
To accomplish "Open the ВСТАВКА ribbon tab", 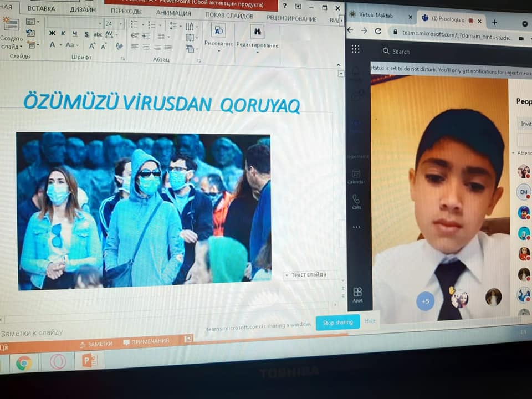I will [42, 8].
